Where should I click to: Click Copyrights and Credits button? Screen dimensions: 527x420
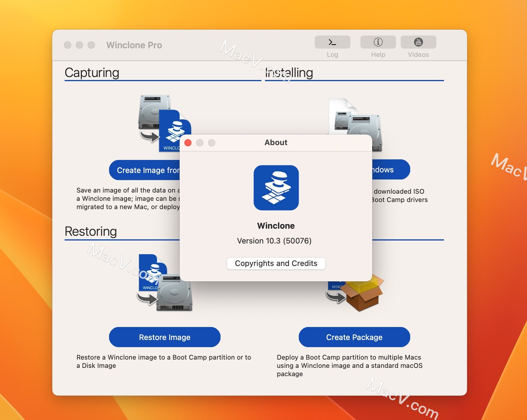276,263
